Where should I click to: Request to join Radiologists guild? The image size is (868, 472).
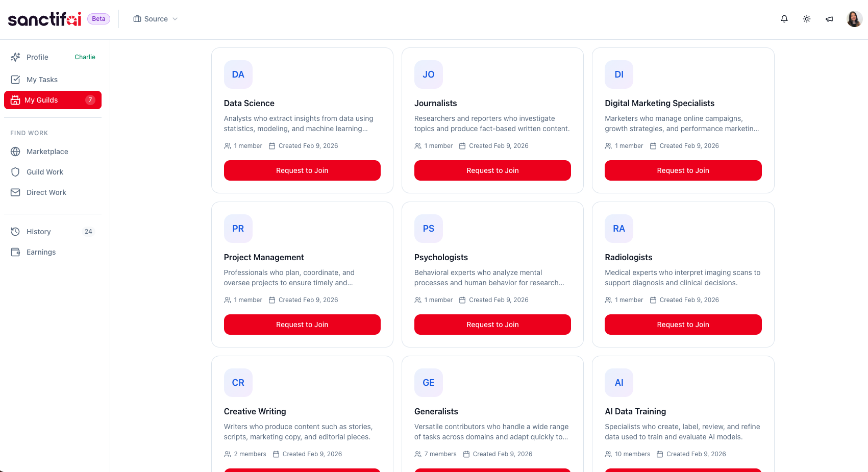point(683,325)
